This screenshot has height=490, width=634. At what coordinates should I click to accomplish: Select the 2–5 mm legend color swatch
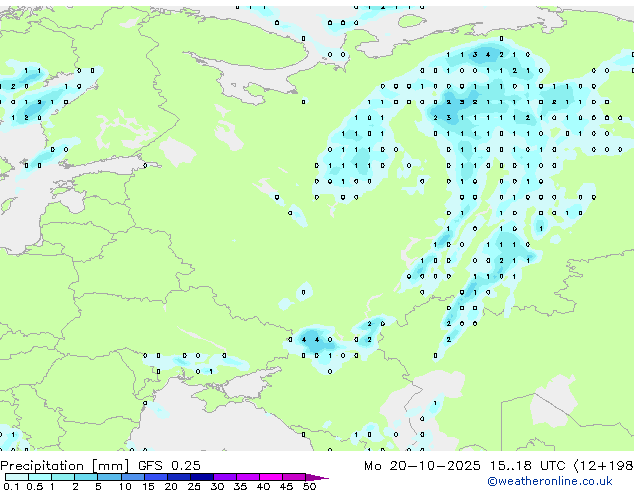tap(86, 477)
